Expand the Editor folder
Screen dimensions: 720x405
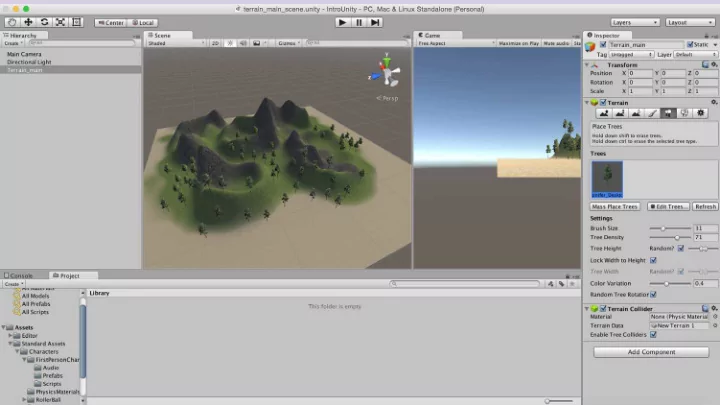pos(11,336)
